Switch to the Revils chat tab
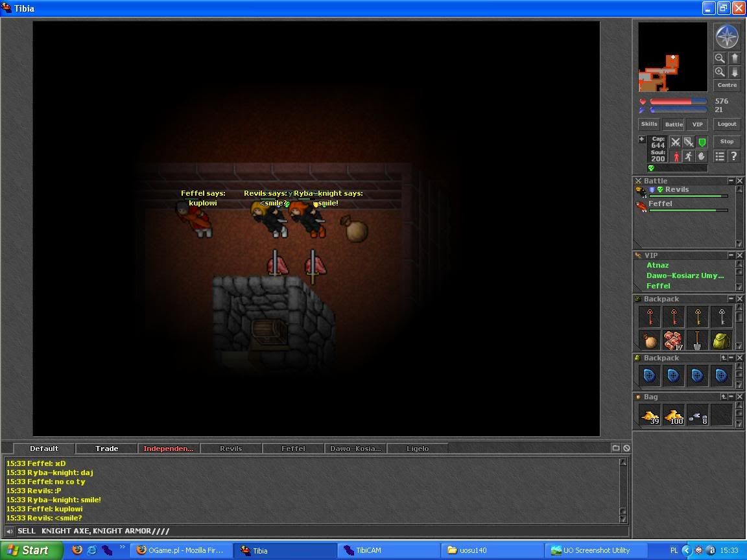 [x=231, y=449]
